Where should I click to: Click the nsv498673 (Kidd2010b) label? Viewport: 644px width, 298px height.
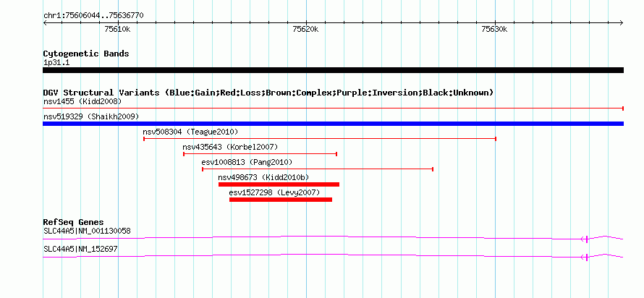263,177
